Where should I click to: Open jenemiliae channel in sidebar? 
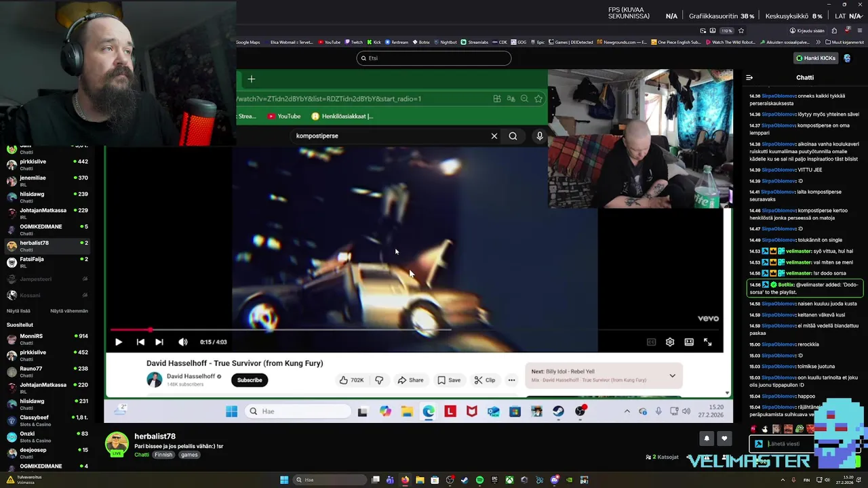pos(47,181)
